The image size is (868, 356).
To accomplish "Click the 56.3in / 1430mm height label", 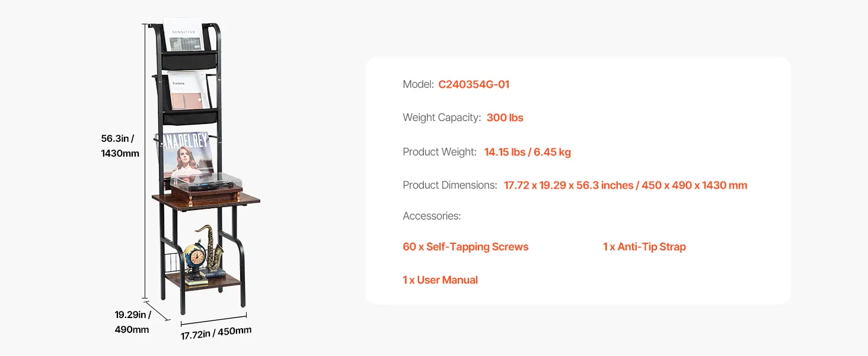I will (120, 146).
